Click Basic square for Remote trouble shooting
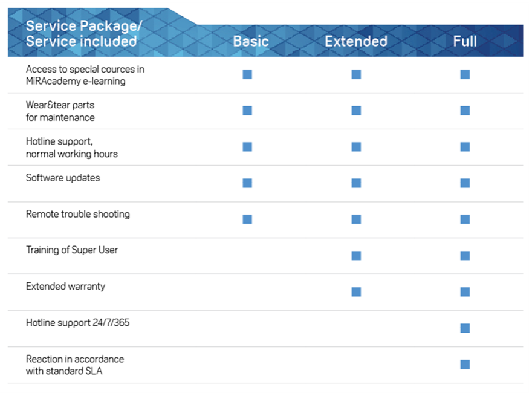This screenshot has height=393, width=532. [247, 219]
